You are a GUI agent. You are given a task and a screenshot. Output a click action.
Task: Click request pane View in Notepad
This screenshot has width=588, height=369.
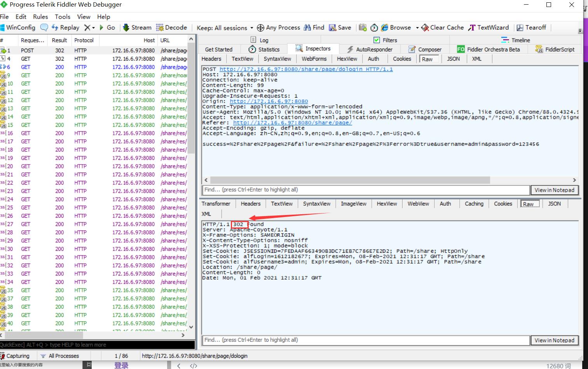tap(554, 190)
